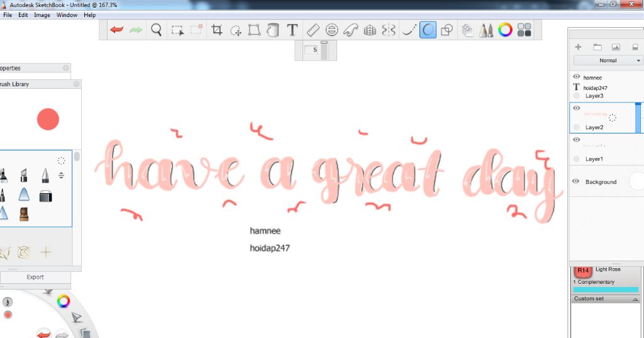
Task: Select the crosshair texture brush
Action: coord(45,252)
